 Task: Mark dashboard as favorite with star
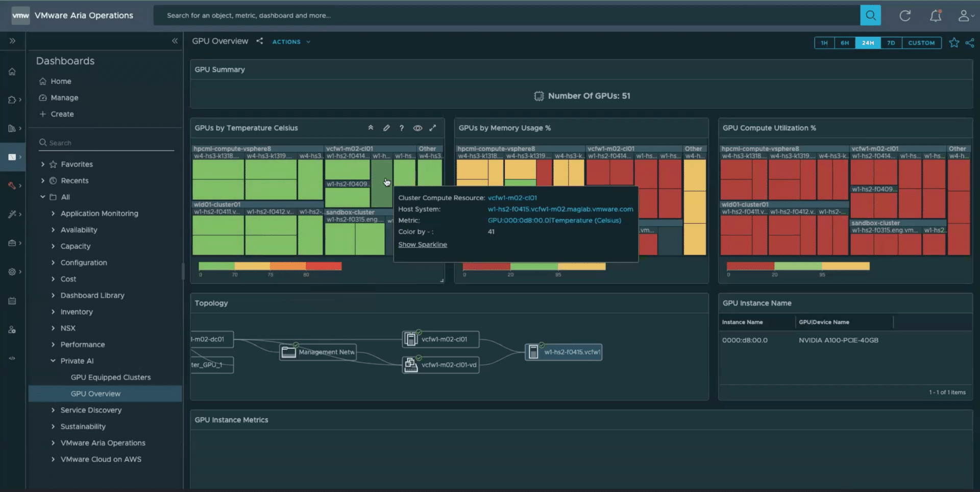click(x=954, y=43)
